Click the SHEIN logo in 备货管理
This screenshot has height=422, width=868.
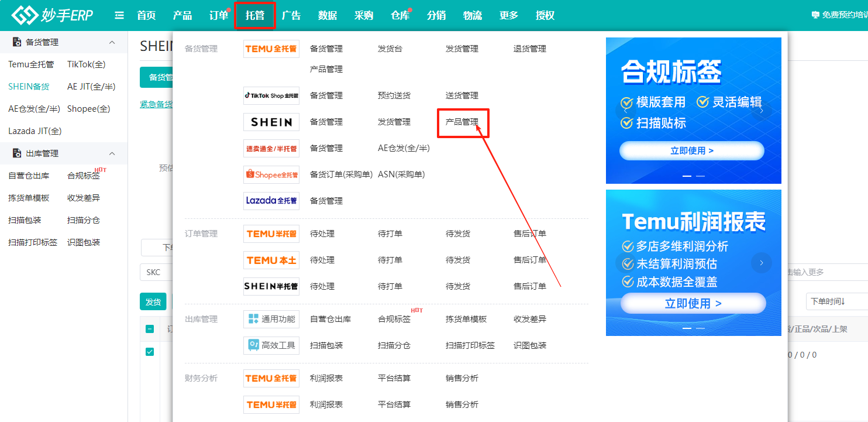[271, 122]
